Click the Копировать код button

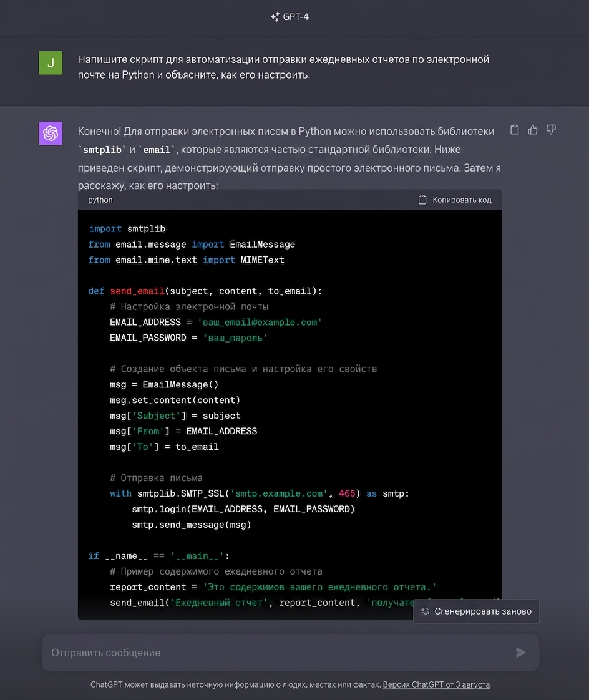pos(455,200)
